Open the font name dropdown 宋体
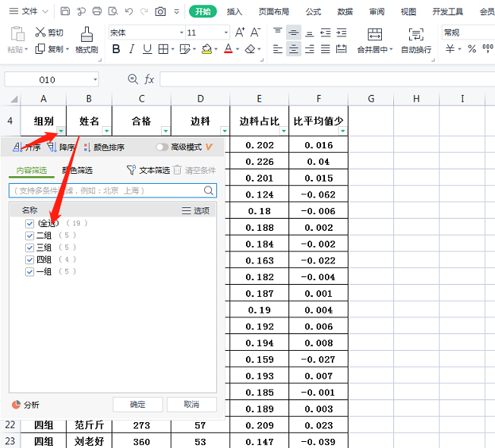Viewport: 495px width, 448px height. click(181, 33)
